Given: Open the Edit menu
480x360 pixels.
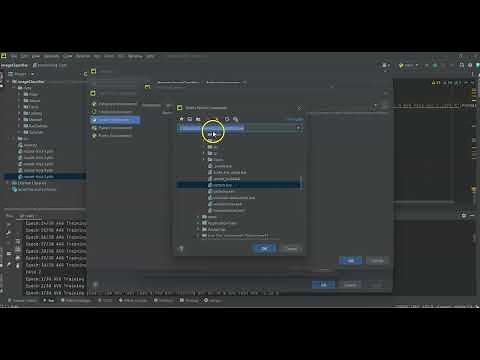Looking at the screenshot, I should (x=24, y=56).
